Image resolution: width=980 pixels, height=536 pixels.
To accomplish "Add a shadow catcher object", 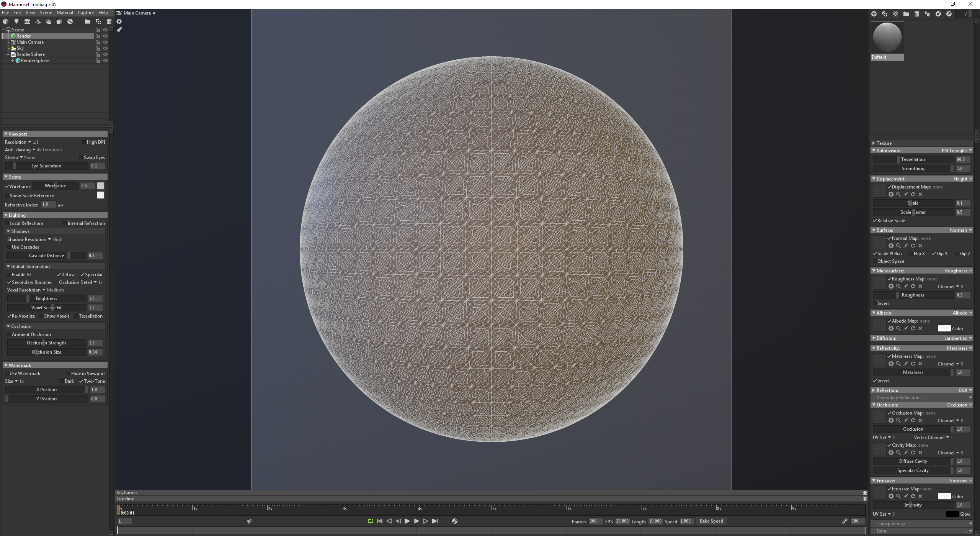I will click(38, 21).
